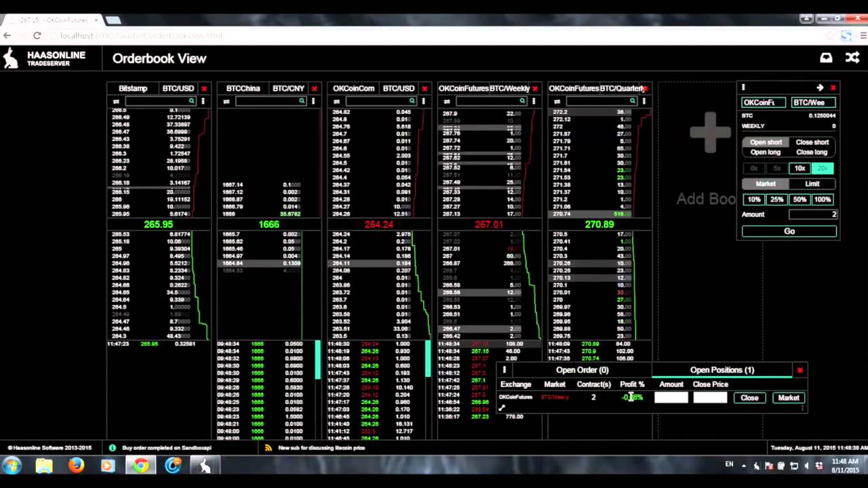
Task: Set amount to 10%
Action: [754, 200]
